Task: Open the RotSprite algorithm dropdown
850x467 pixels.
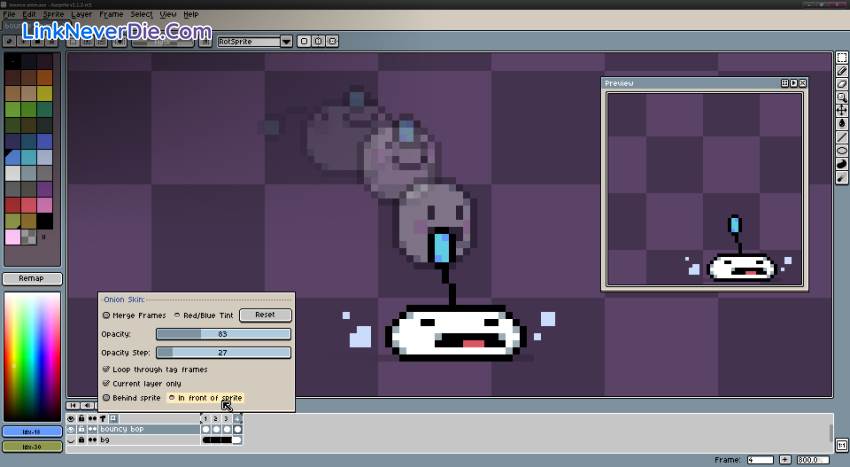Action: [x=286, y=41]
